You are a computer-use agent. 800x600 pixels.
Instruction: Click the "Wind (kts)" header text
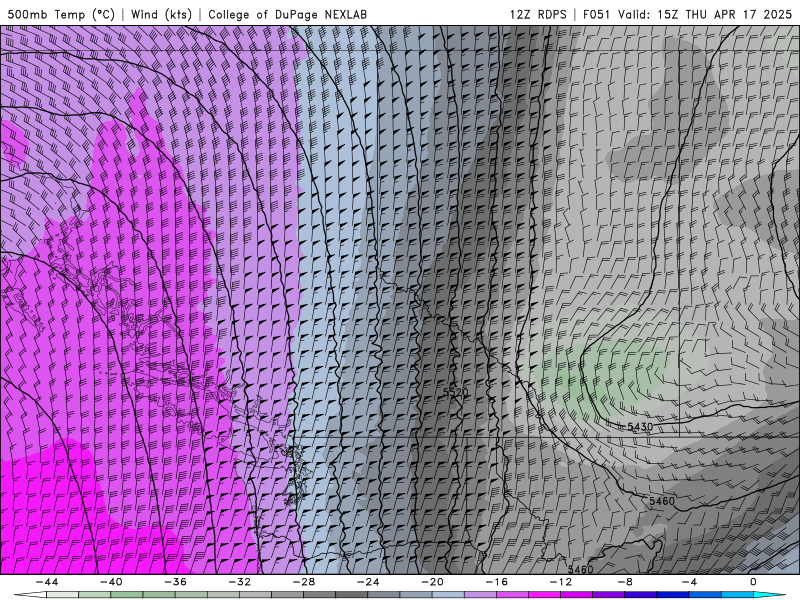161,14
